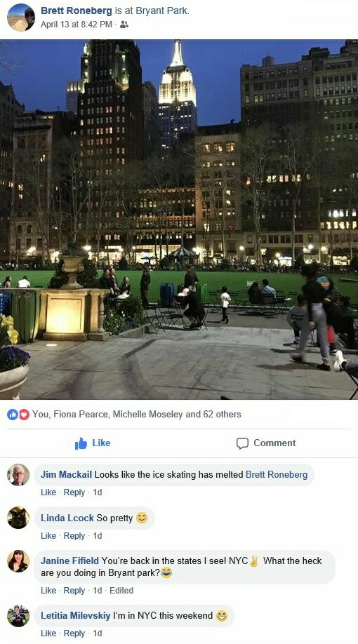Image resolution: width=358 pixels, height=644 pixels.
Task: Open Janine Fifield's profile name link
Action: (x=69, y=561)
